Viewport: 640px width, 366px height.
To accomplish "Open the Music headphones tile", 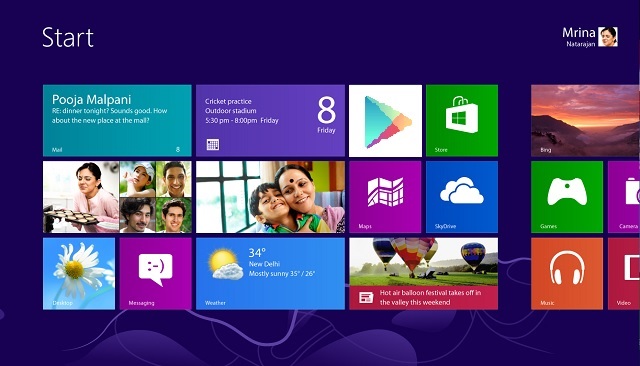I will pos(567,273).
